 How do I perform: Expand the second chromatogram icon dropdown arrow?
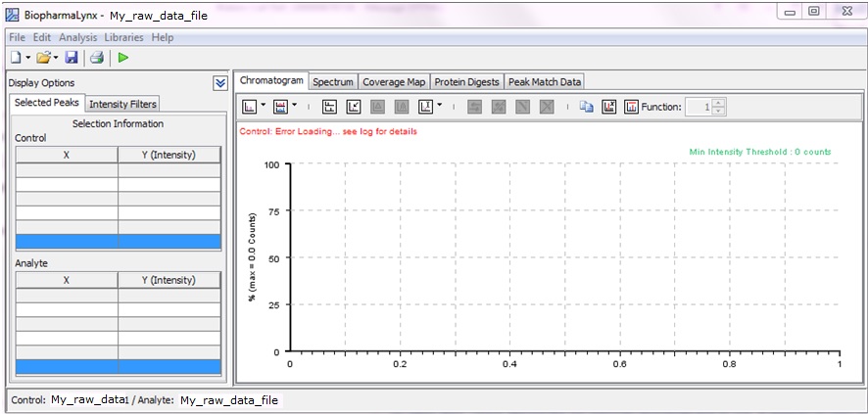click(295, 107)
